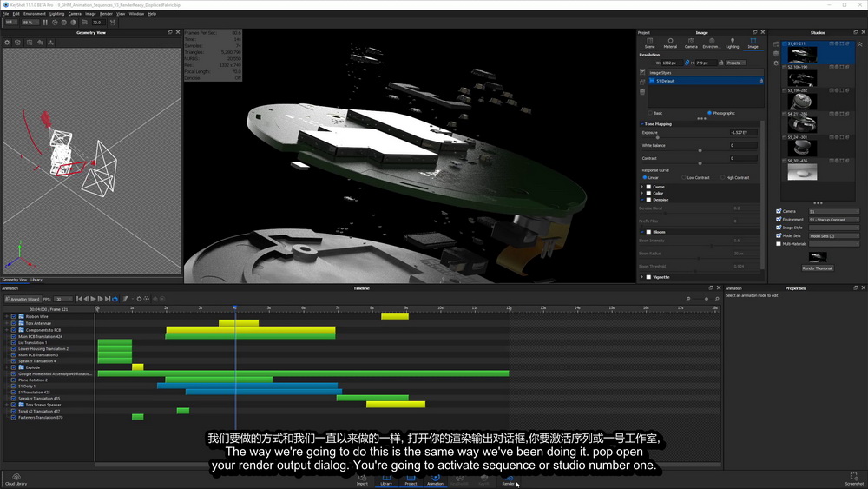868x489 pixels.
Task: Click the Animation icon in bottom toolbar
Action: click(435, 479)
